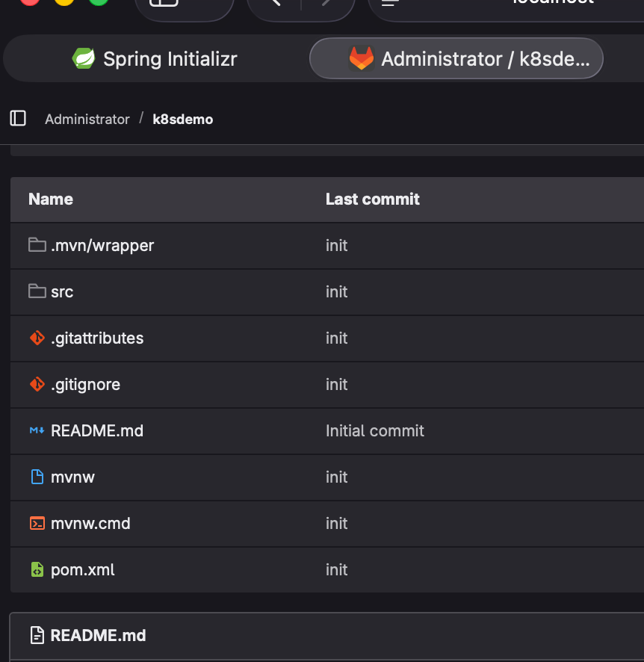Click the src folder icon

click(x=37, y=291)
